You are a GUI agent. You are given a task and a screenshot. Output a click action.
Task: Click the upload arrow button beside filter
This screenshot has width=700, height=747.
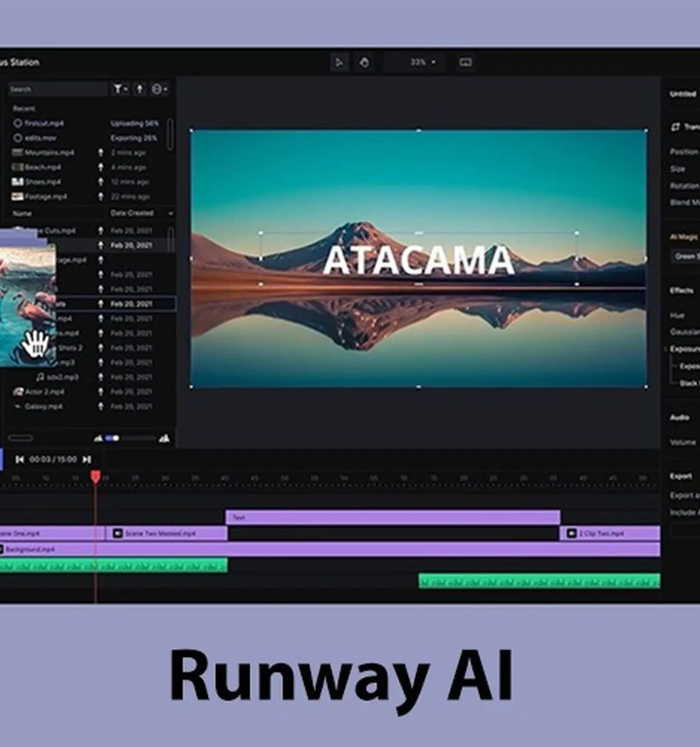(139, 89)
